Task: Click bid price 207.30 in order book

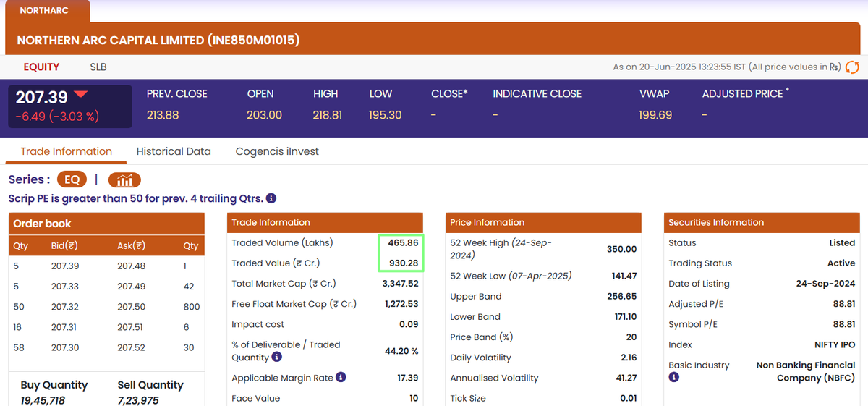Action: click(65, 347)
